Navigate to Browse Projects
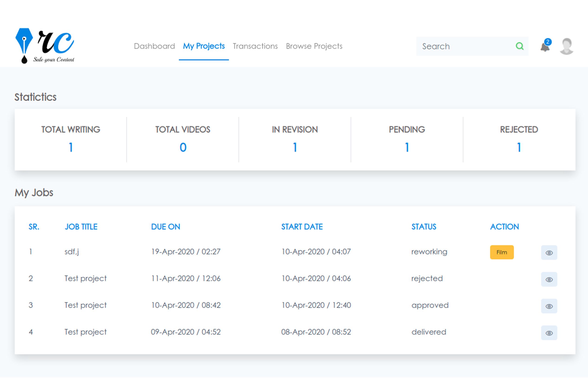Viewport: 588px width, 387px height. click(x=314, y=46)
